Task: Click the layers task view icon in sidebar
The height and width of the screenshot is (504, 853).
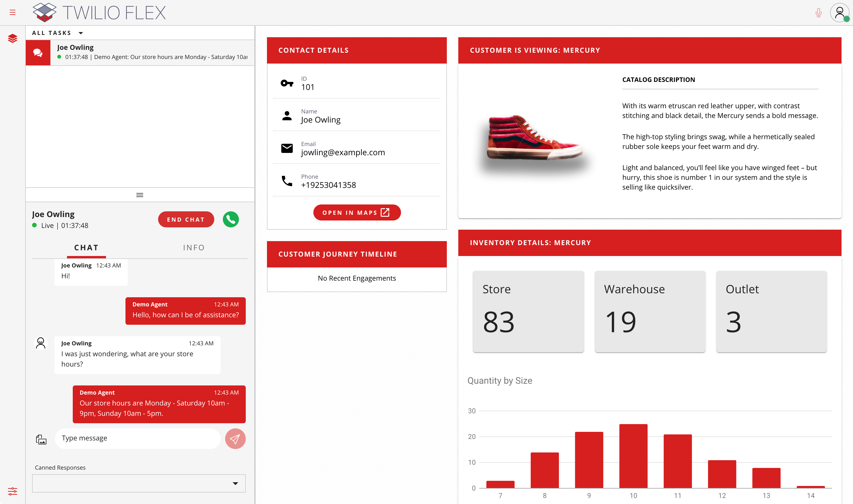Action: [x=13, y=38]
